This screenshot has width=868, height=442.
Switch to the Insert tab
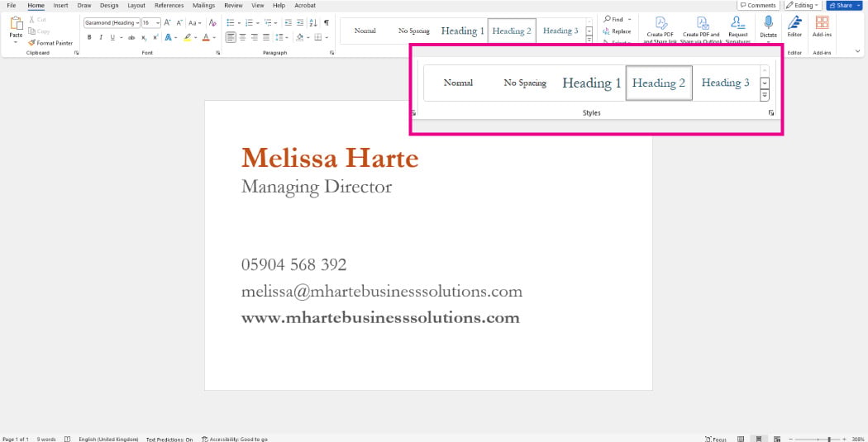pyautogui.click(x=60, y=6)
